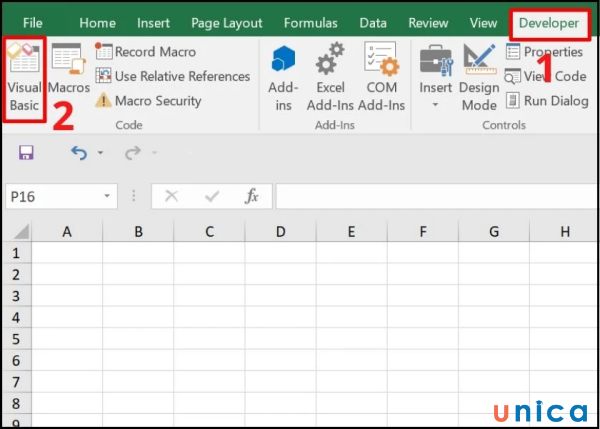The width and height of the screenshot is (600, 429).
Task: Click the Insert Function fx button
Action: pyautogui.click(x=252, y=197)
